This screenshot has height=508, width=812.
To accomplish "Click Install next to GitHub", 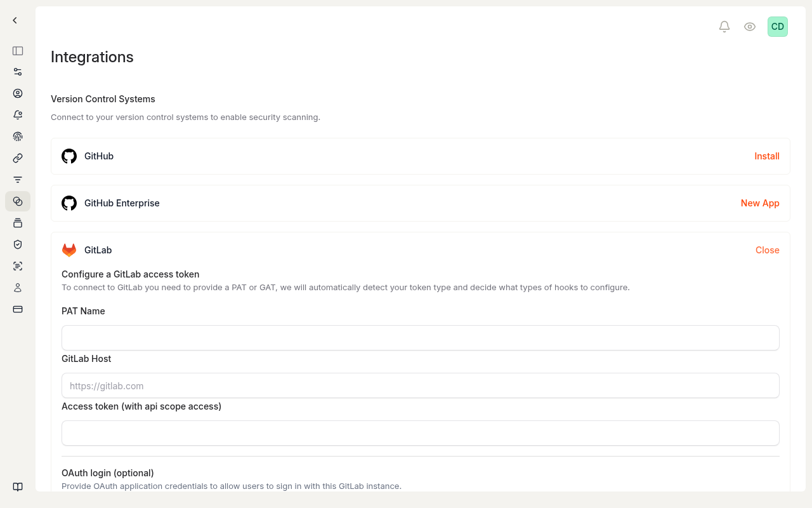I will click(x=766, y=156).
